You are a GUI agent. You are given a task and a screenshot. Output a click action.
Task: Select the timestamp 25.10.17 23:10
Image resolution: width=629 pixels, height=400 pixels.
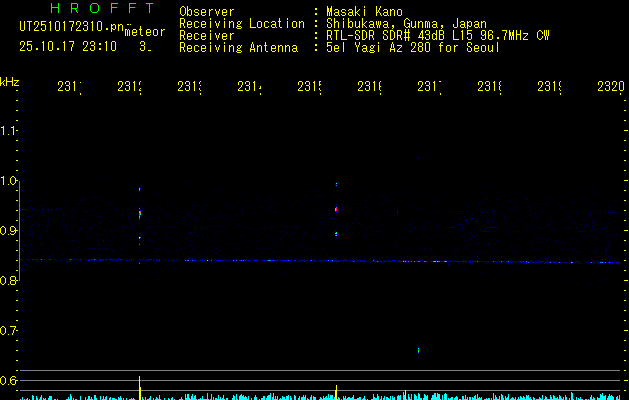pyautogui.click(x=68, y=47)
